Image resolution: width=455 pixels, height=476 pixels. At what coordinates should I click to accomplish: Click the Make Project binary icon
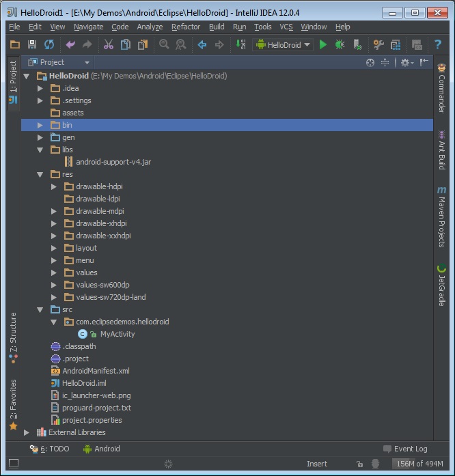(241, 45)
